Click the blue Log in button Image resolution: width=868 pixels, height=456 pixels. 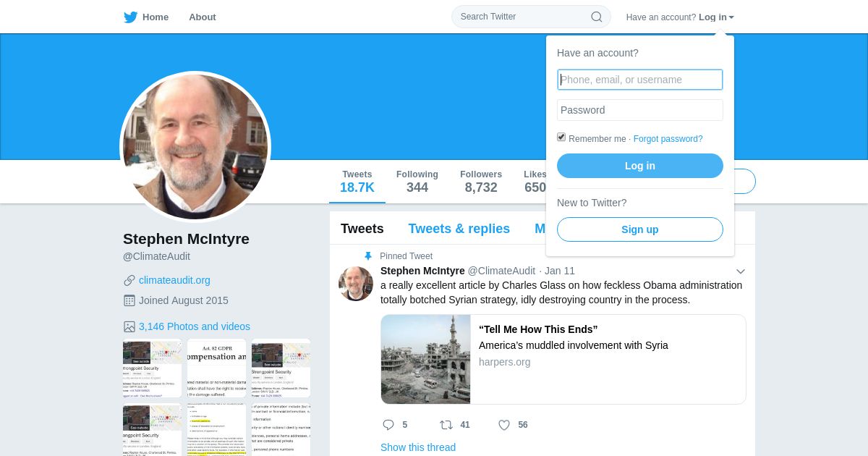pos(640,166)
